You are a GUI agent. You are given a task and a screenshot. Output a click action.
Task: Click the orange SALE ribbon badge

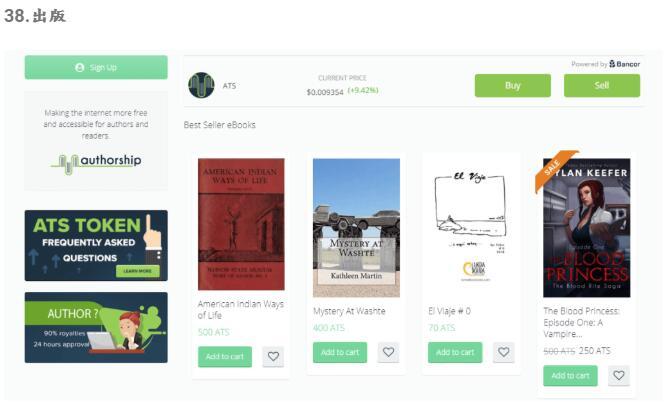point(554,168)
